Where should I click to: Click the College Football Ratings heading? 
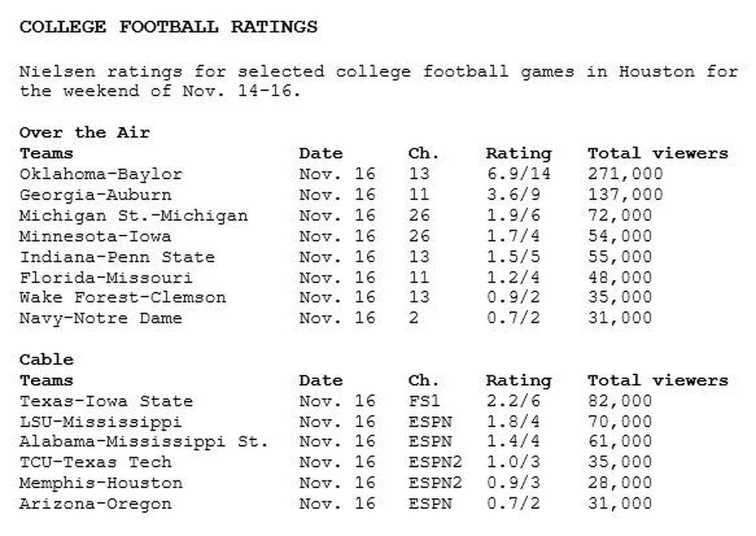click(169, 27)
